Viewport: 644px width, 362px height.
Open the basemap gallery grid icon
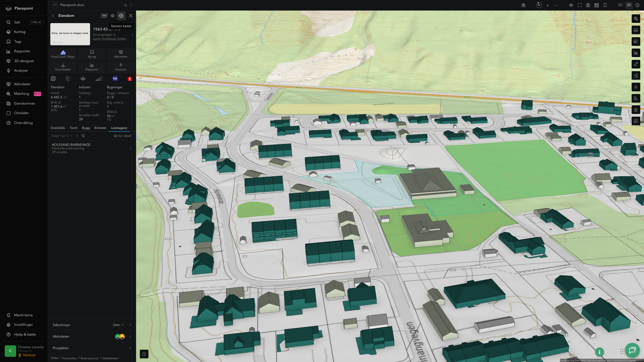[596, 5]
